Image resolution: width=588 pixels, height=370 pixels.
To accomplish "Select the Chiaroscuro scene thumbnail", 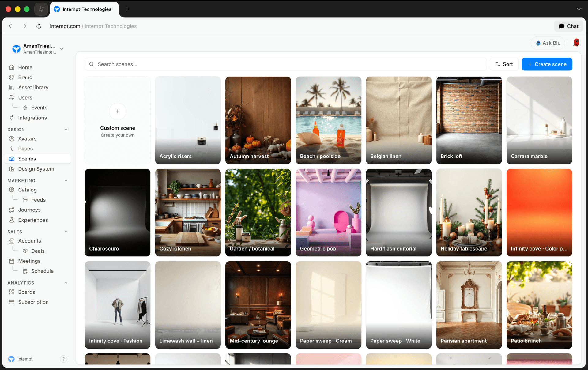I will click(x=118, y=213).
